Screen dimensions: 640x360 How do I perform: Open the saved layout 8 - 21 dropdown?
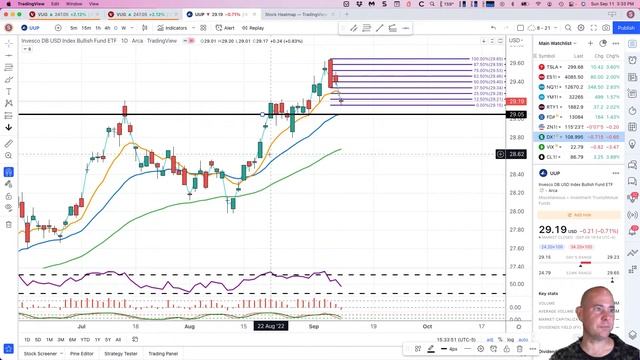coord(542,28)
